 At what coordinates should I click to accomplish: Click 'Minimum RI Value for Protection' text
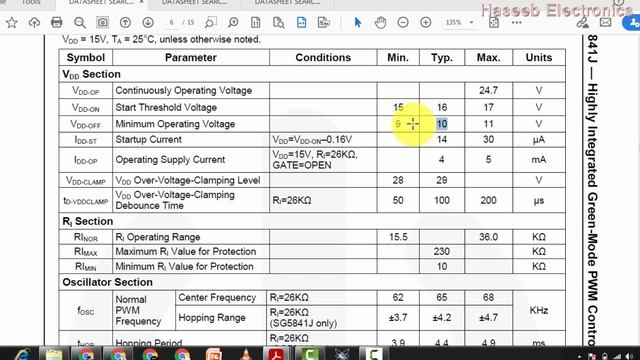(x=184, y=267)
